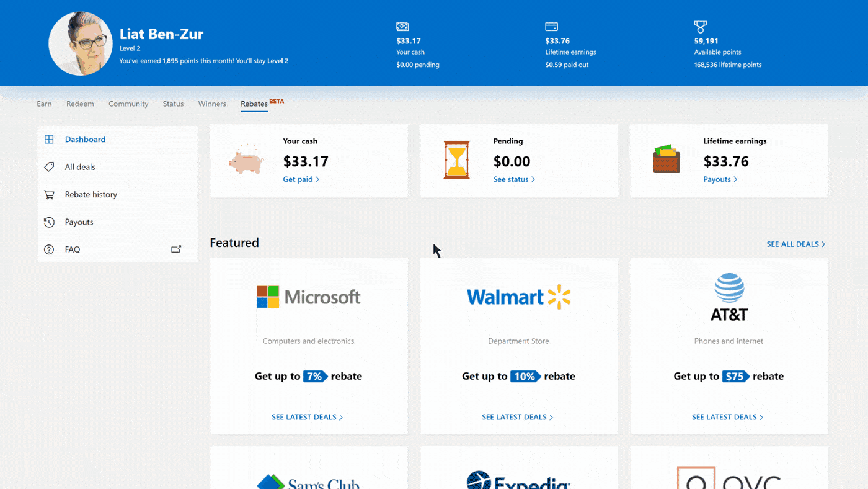Click the $33.17 Your cash header value
This screenshot has height=489, width=868.
pyautogui.click(x=409, y=41)
